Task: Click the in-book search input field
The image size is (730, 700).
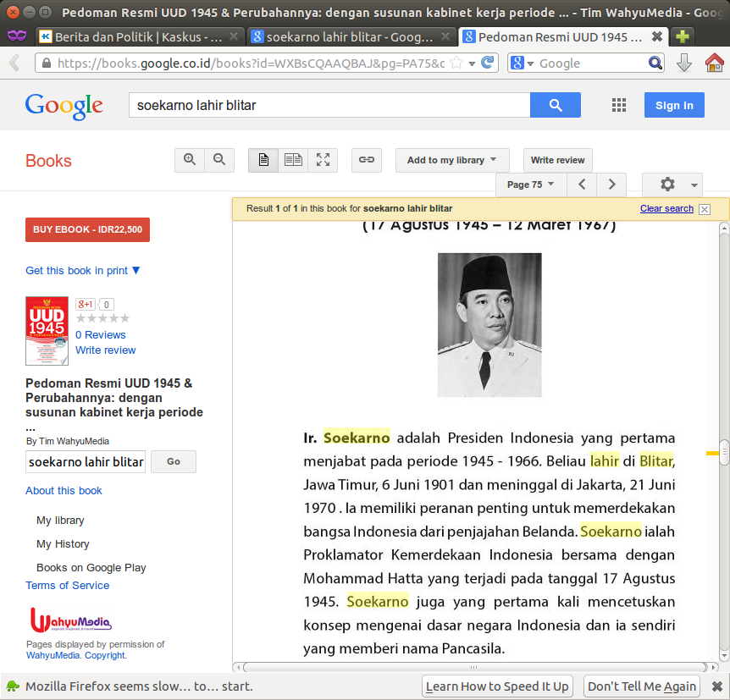Action: (x=86, y=461)
